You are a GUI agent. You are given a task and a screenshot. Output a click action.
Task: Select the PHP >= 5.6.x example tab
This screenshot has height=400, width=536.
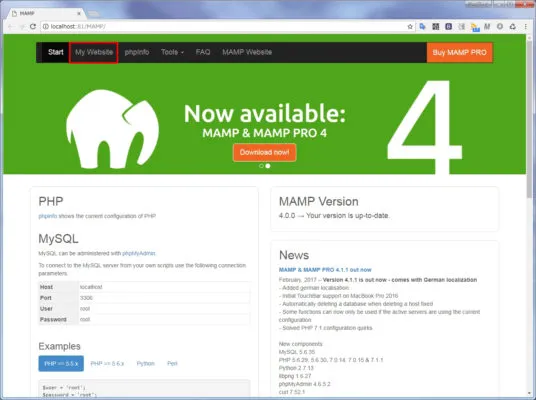click(107, 363)
